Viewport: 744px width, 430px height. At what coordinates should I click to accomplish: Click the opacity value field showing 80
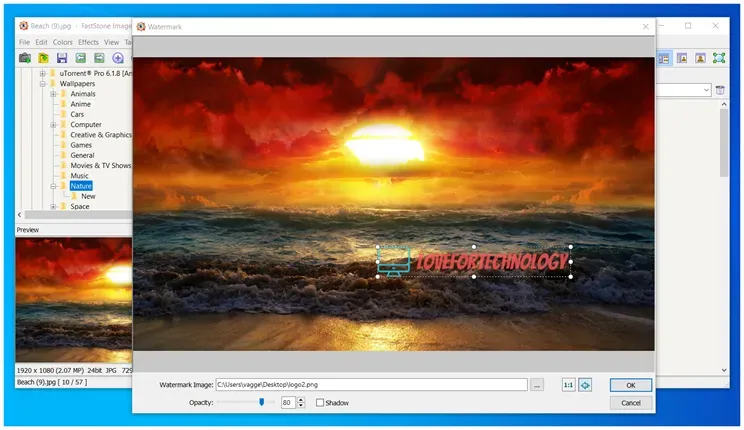[288, 402]
